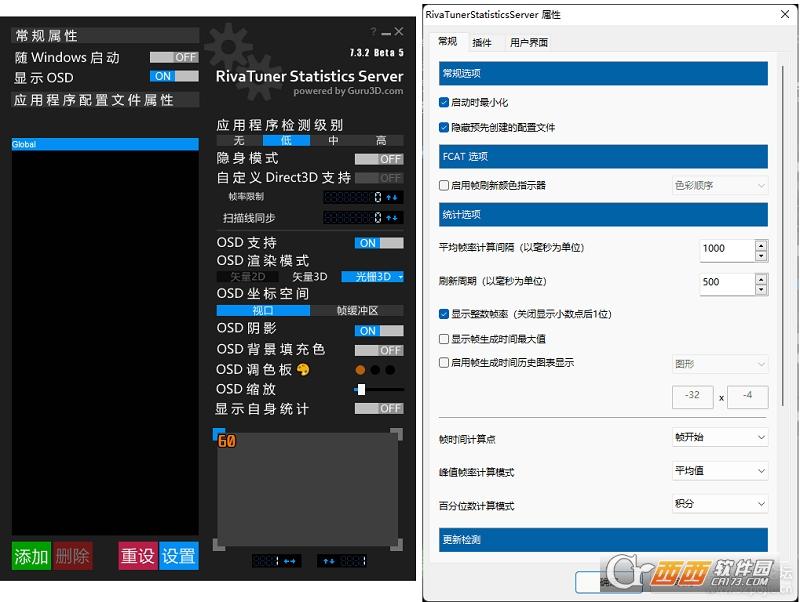Click the powered by Guru3D.com link

pos(348,91)
